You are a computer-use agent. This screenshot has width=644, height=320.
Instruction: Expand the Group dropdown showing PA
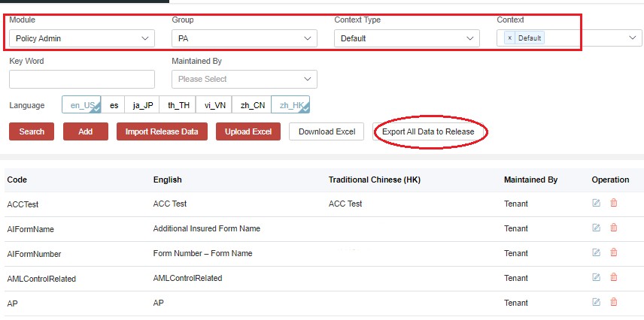(244, 38)
